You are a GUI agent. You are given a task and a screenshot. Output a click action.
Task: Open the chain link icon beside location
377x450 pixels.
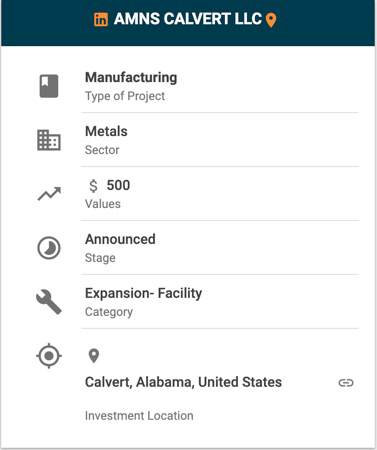(346, 383)
